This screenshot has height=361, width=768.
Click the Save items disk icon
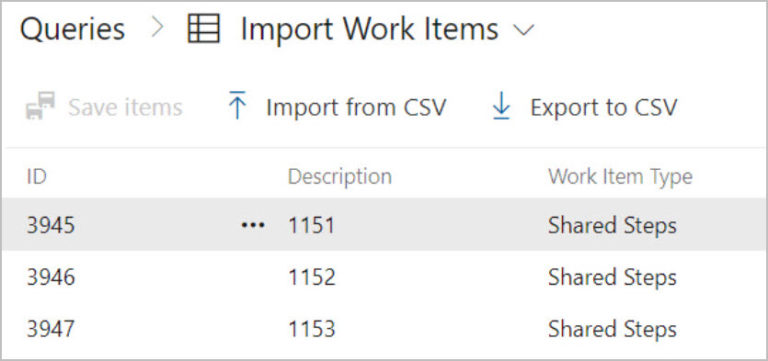tap(40, 106)
